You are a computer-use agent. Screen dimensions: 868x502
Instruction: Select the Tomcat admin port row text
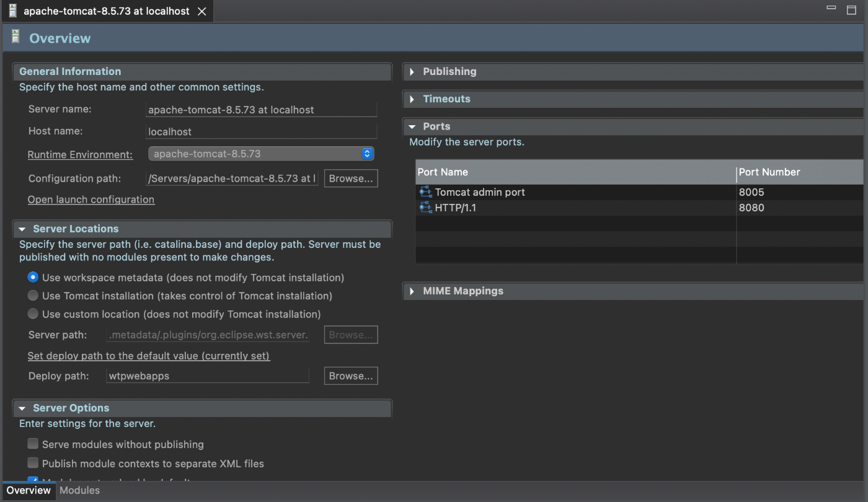(480, 192)
